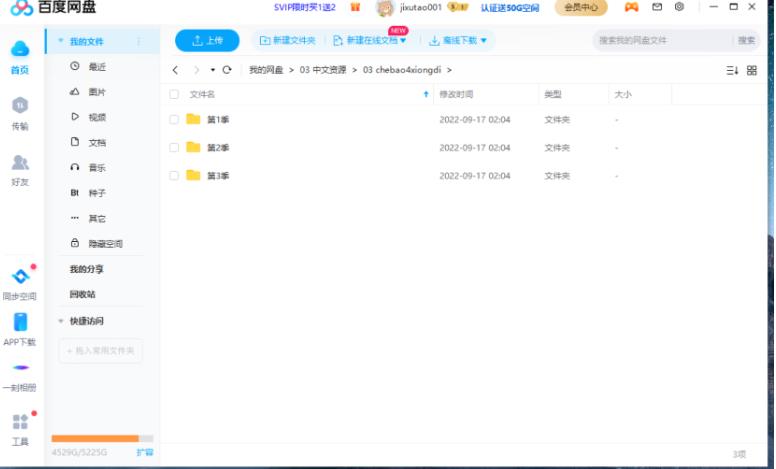Open the settings hexagon icon

tap(679, 7)
